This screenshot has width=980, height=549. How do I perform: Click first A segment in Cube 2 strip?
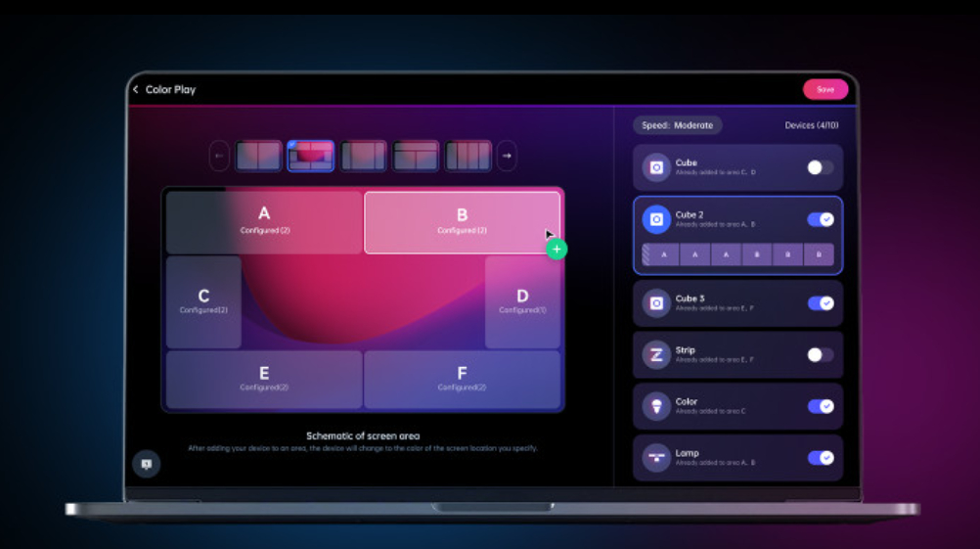[665, 254]
